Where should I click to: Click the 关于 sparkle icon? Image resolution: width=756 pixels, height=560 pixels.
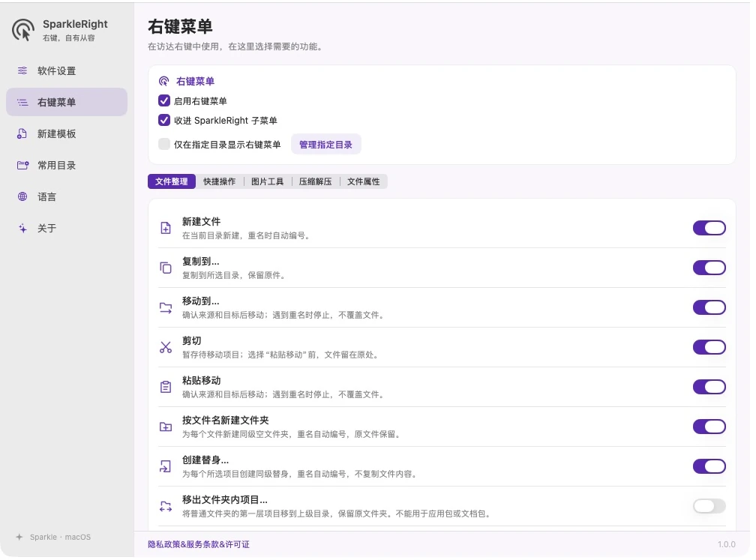coord(22,229)
